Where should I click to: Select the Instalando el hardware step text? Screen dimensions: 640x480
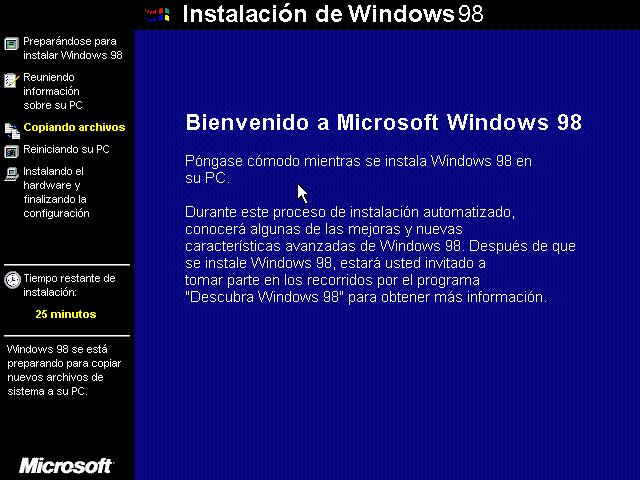[x=56, y=192]
